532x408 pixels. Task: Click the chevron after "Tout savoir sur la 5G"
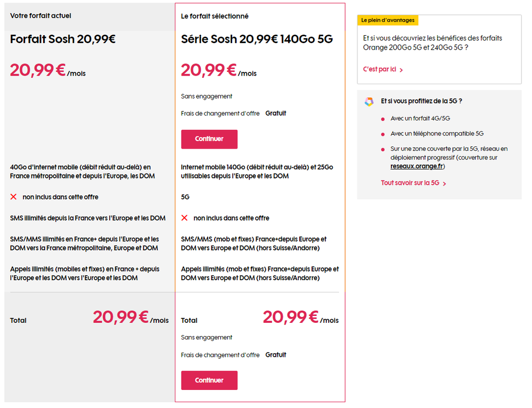(x=445, y=184)
